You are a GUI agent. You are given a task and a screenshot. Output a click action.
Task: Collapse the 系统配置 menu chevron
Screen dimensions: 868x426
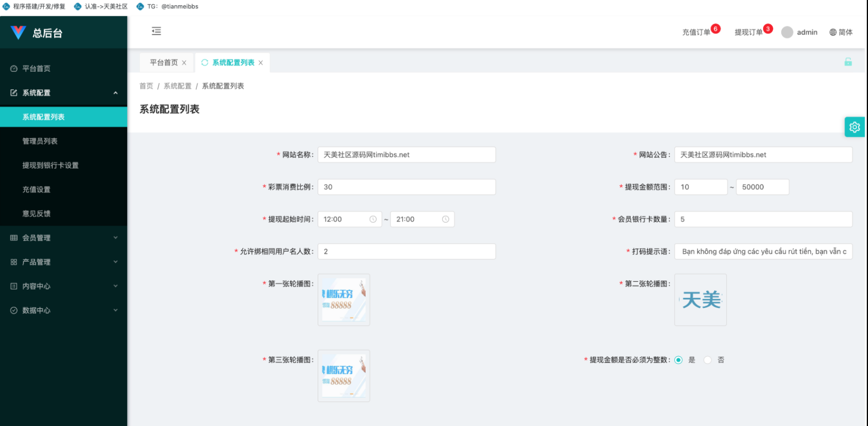coord(115,93)
